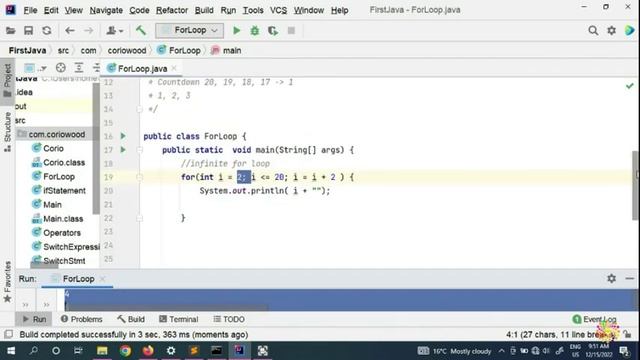This screenshot has width=640, height=360.
Task: Click the Build project hammer icon
Action: [x=141, y=31]
